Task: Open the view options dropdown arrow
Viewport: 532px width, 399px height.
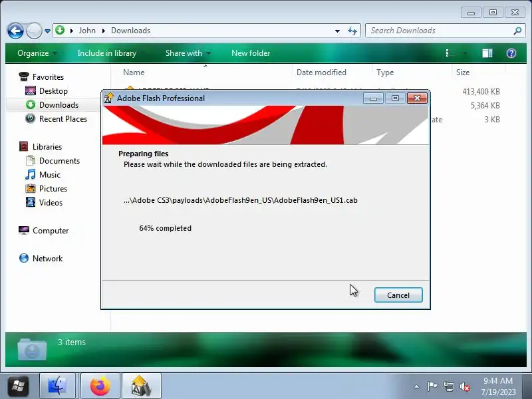Action: click(465, 53)
